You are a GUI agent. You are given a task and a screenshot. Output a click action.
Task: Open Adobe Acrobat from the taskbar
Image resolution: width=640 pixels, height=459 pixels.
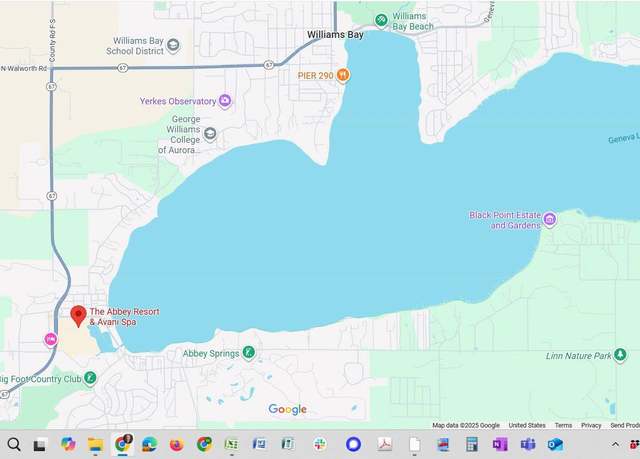point(385,444)
